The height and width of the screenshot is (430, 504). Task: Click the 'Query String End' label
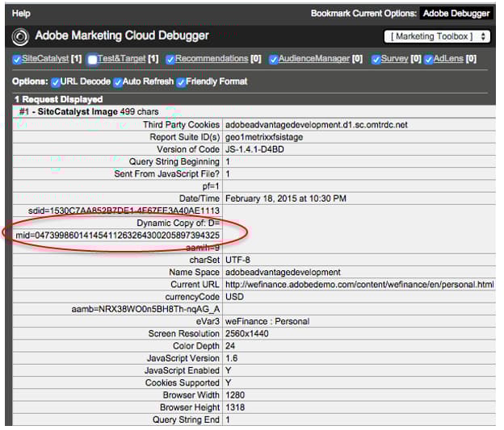pyautogui.click(x=186, y=420)
